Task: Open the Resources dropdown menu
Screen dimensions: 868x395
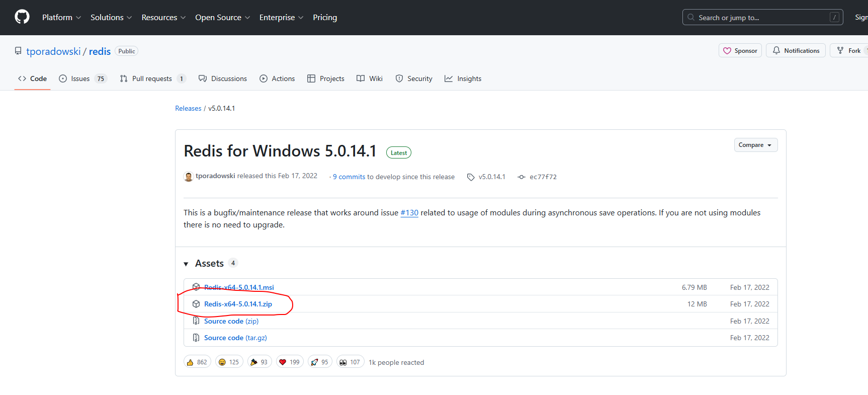Action: click(163, 17)
